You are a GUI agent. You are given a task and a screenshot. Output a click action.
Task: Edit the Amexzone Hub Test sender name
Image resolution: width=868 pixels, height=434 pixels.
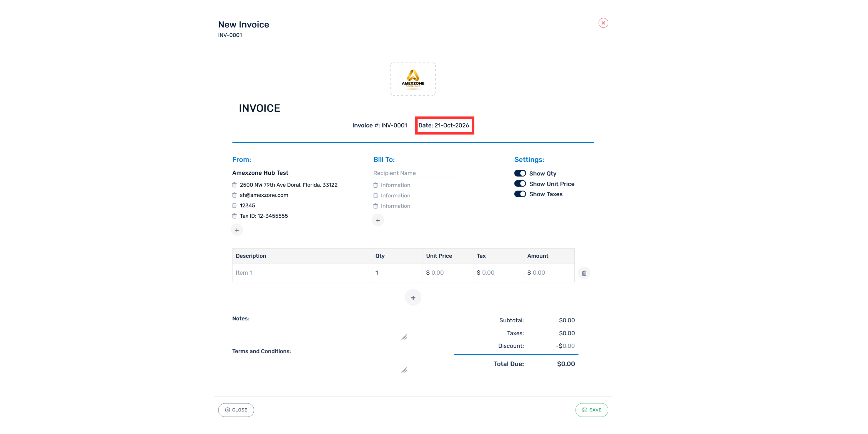point(273,172)
